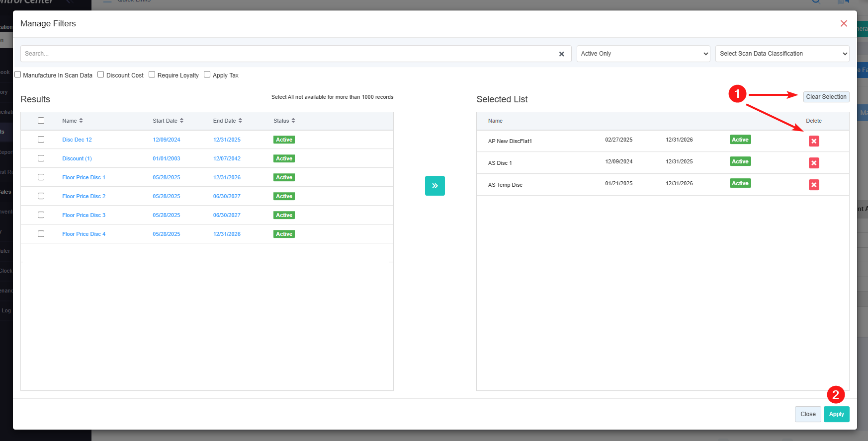868x441 pixels.
Task: Sort results by Name column
Action: click(x=73, y=121)
